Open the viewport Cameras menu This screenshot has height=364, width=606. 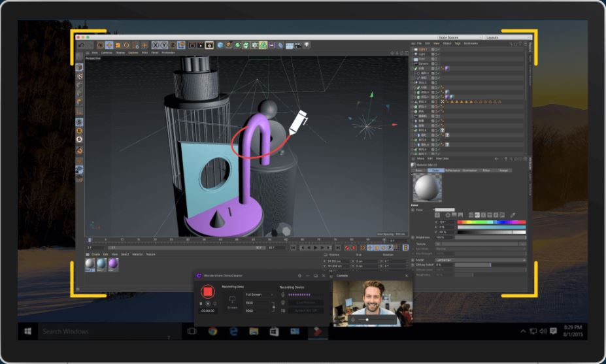pyautogui.click(x=107, y=52)
